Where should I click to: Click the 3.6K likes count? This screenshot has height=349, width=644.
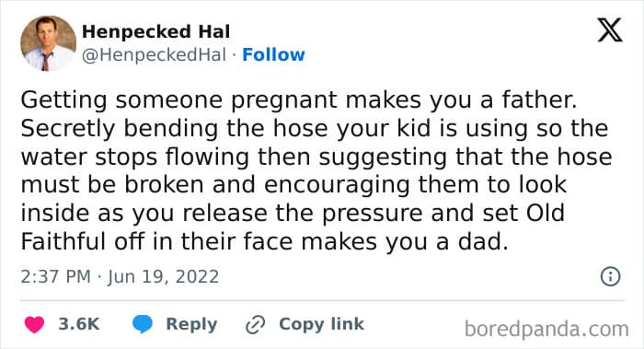[x=79, y=324]
